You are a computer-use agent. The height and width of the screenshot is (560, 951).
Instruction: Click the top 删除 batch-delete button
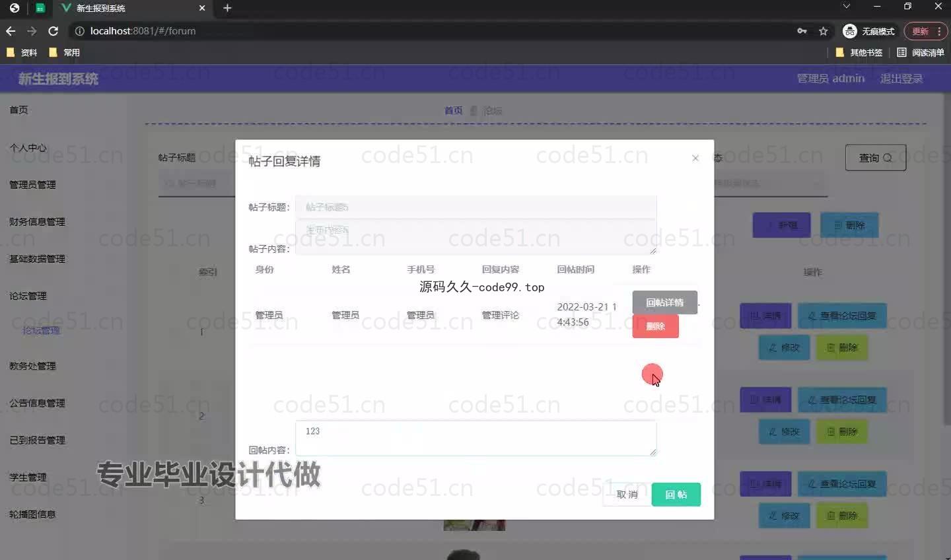click(x=849, y=225)
